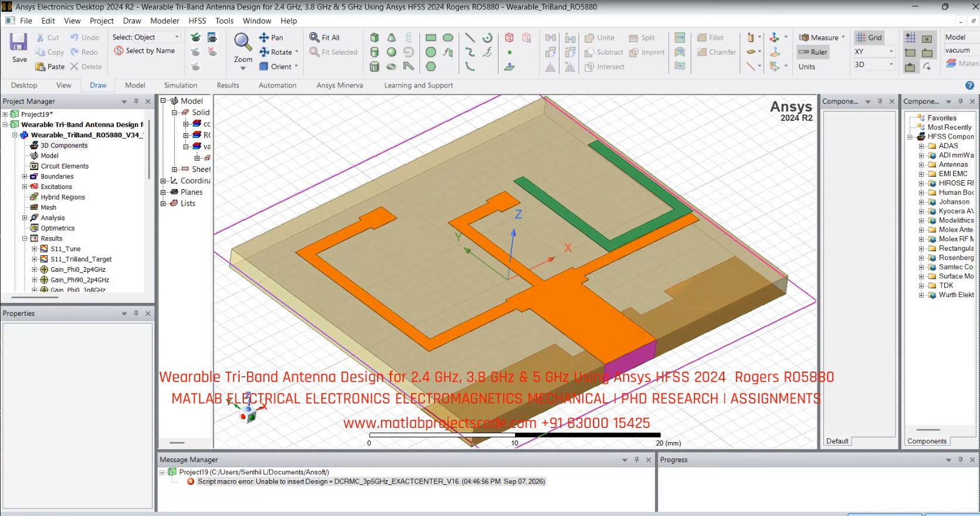Click the Measure icon
The image size is (980, 516).
(x=803, y=37)
